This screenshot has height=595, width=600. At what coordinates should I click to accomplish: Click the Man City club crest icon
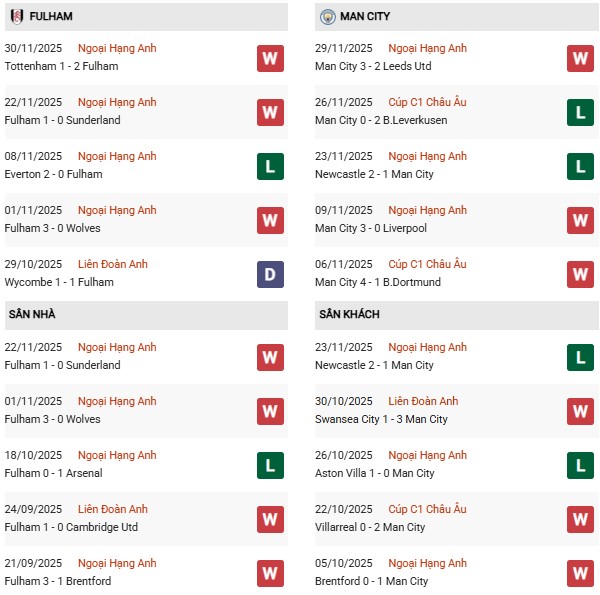click(327, 17)
